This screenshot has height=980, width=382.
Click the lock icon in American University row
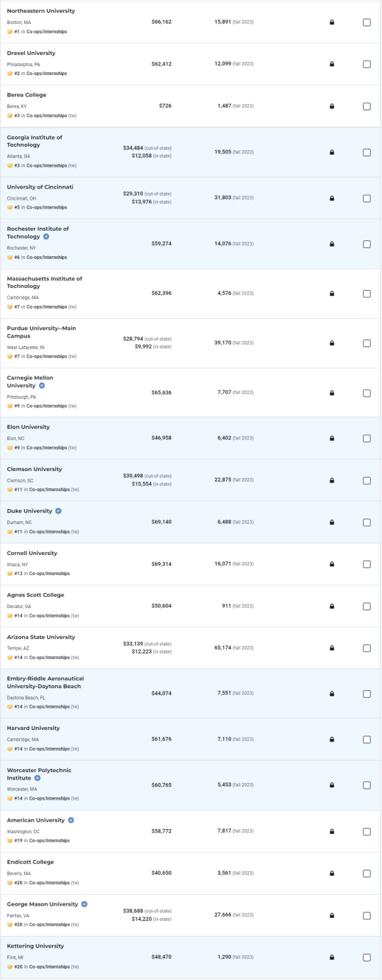(x=332, y=831)
